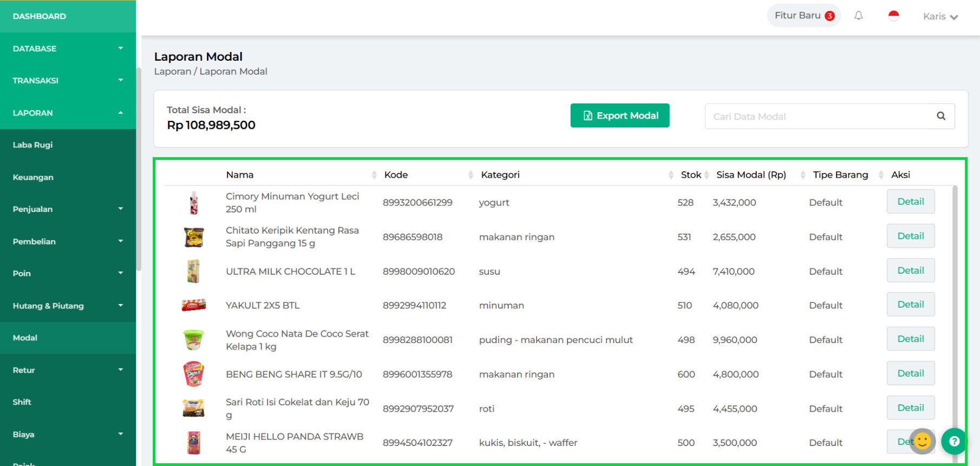
Task: Open Detail for Cimory Minuman Yogurt Leci
Action: point(910,202)
